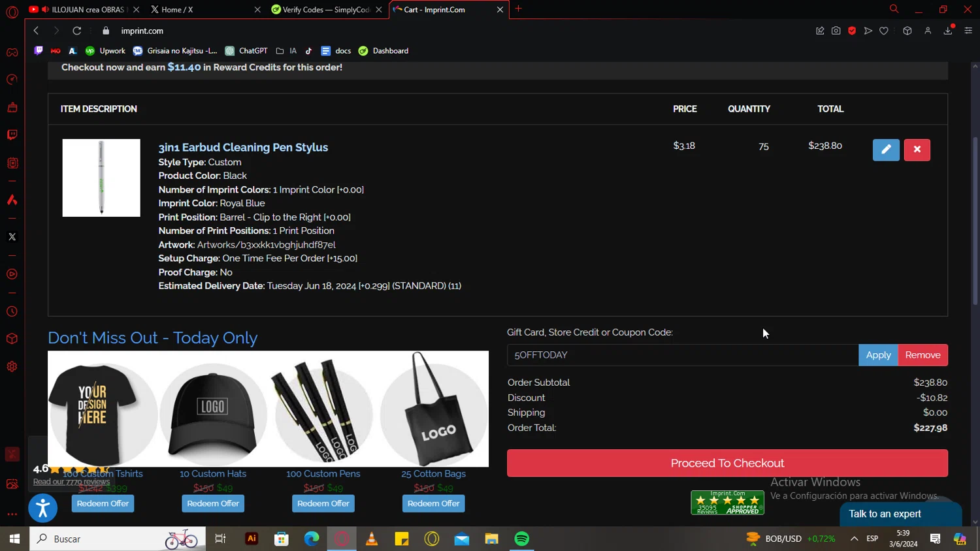Open the downloads icon in the toolbar

948,31
